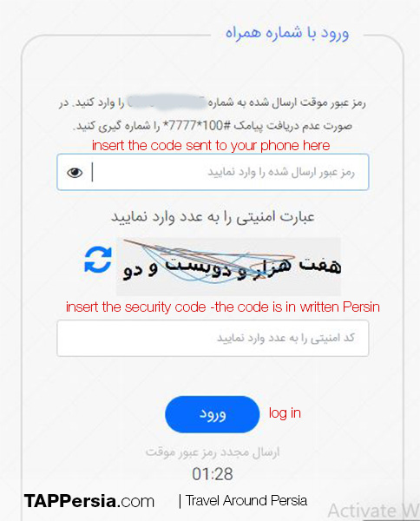Click the first line of SMS instruction text
Screen dimensions: 420x521
point(213,102)
